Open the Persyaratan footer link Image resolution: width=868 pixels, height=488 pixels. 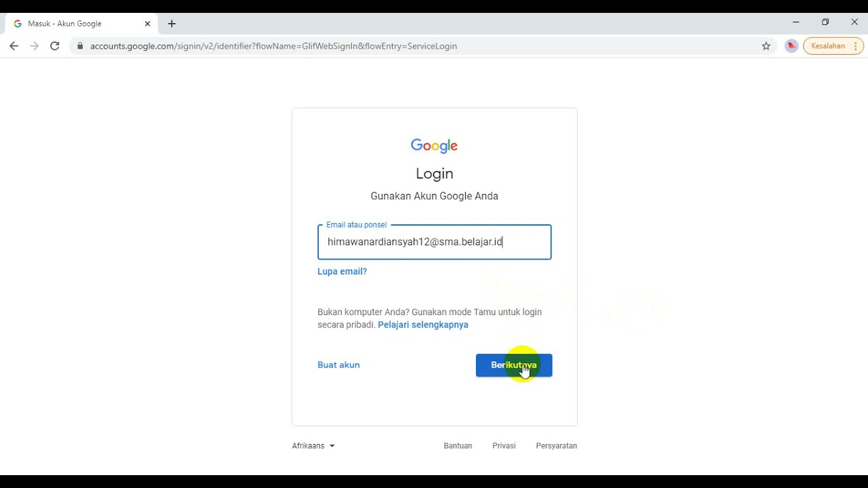pyautogui.click(x=557, y=446)
